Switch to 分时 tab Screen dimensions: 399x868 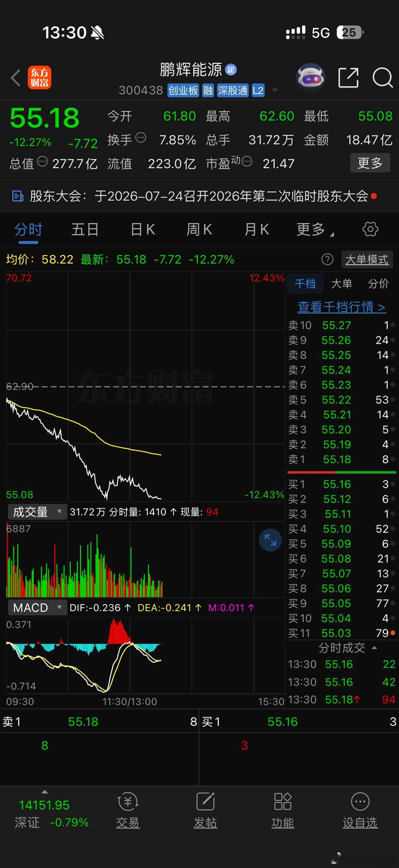pyautogui.click(x=28, y=230)
